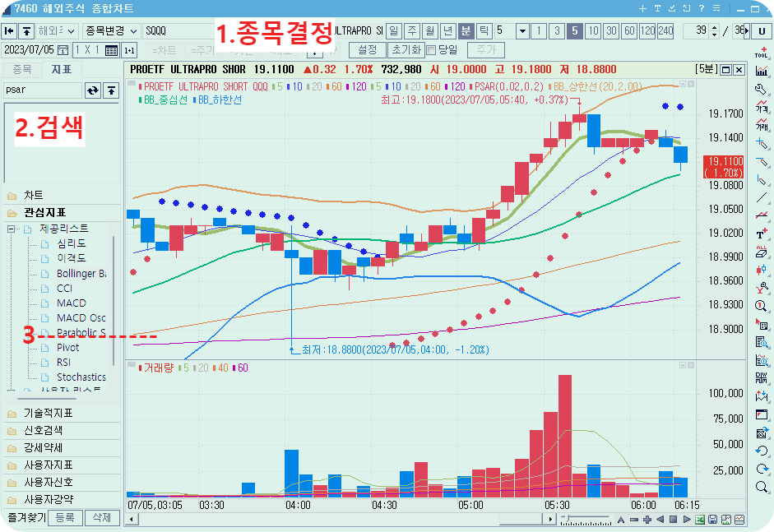Click the 삭제 delete button
The image size is (774, 532).
102,518
